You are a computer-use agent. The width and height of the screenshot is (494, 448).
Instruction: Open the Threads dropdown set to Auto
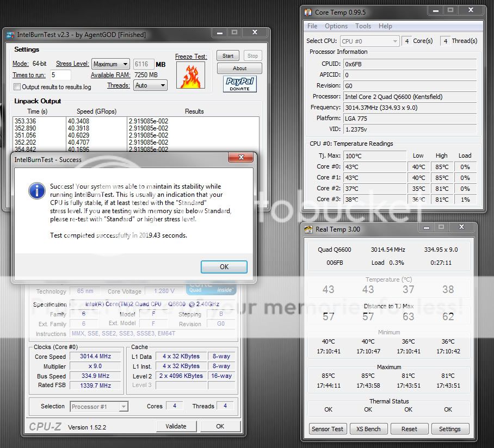(150, 85)
